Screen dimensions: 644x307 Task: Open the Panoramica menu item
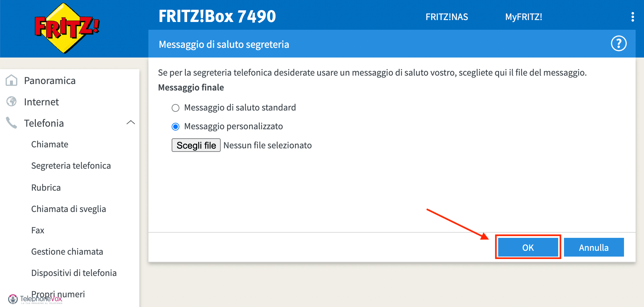pyautogui.click(x=50, y=80)
